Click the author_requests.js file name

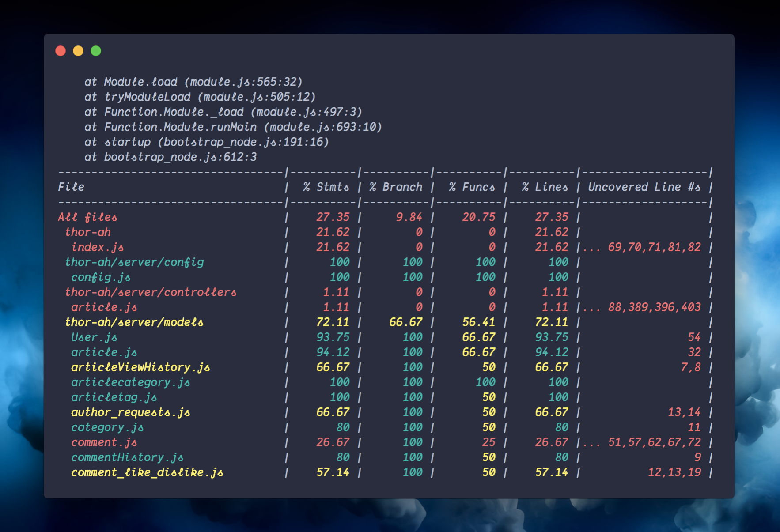pos(131,412)
